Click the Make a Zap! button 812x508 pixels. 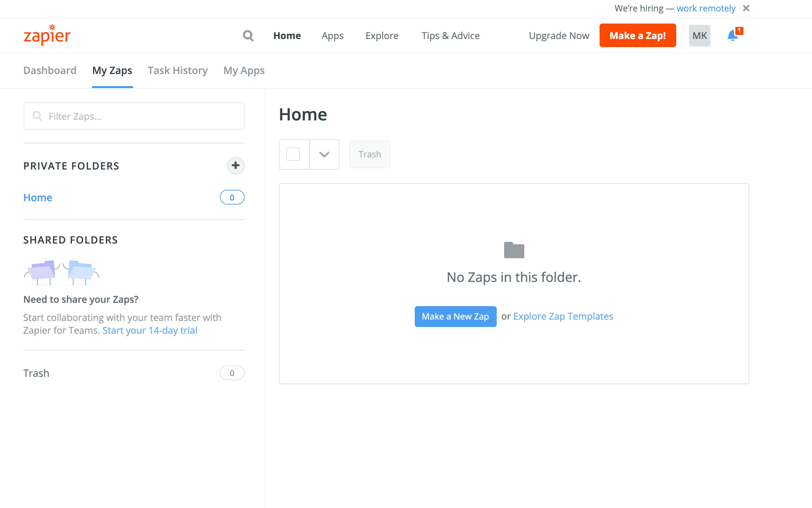[x=638, y=35]
